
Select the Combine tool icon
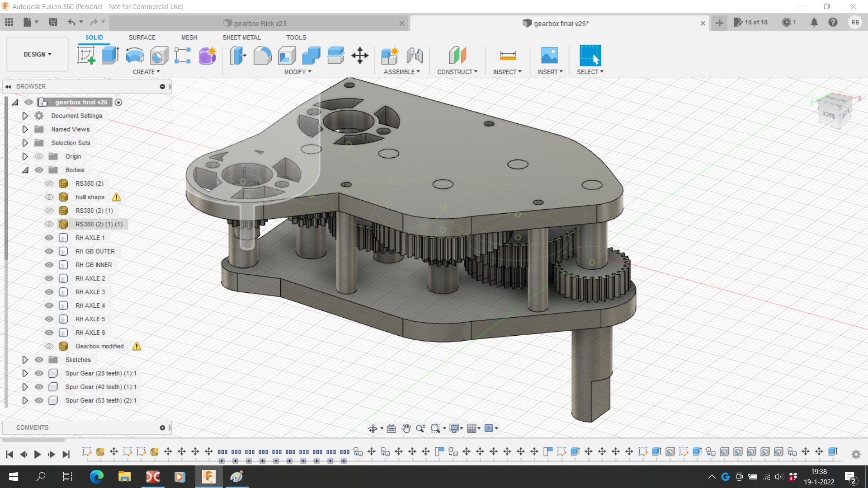[311, 56]
